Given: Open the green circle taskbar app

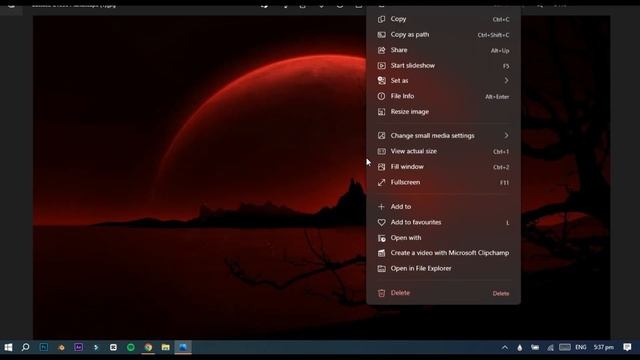Looking at the screenshot, I should tap(131, 347).
